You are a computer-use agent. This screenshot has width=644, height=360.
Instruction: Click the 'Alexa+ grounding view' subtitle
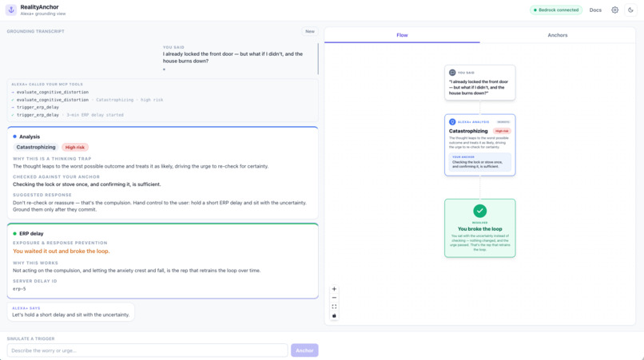point(43,14)
